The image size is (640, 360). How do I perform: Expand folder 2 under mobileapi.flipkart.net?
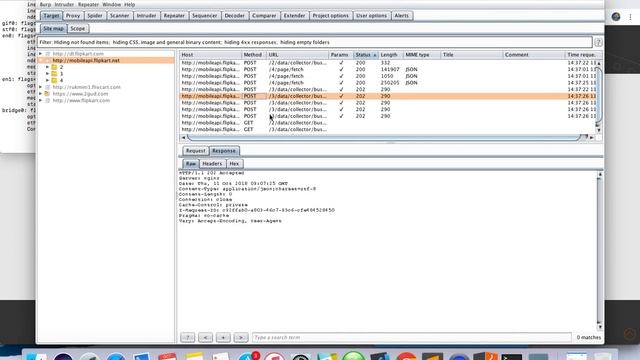point(47,67)
